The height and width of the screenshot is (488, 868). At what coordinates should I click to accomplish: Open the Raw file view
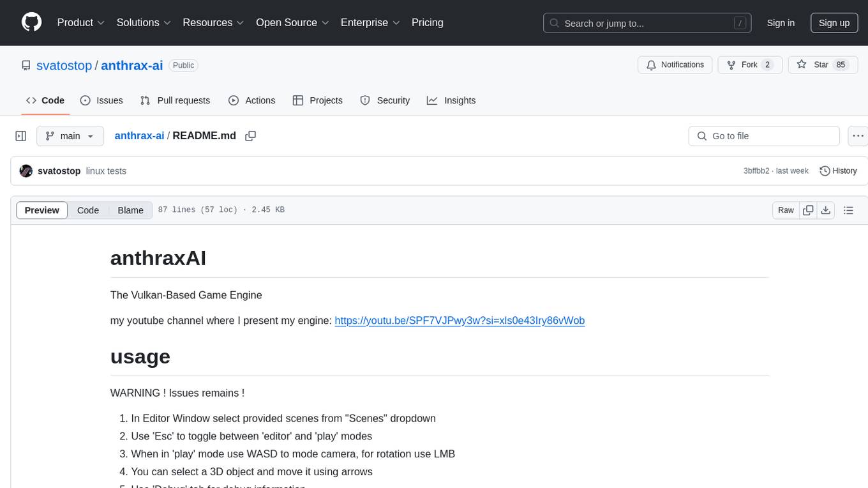pyautogui.click(x=786, y=210)
